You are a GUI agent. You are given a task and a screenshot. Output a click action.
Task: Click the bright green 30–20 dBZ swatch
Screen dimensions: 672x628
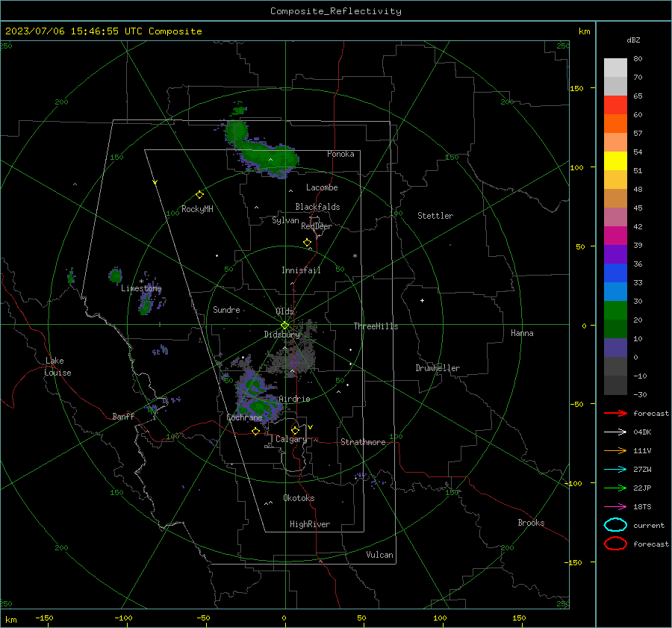[x=615, y=311]
